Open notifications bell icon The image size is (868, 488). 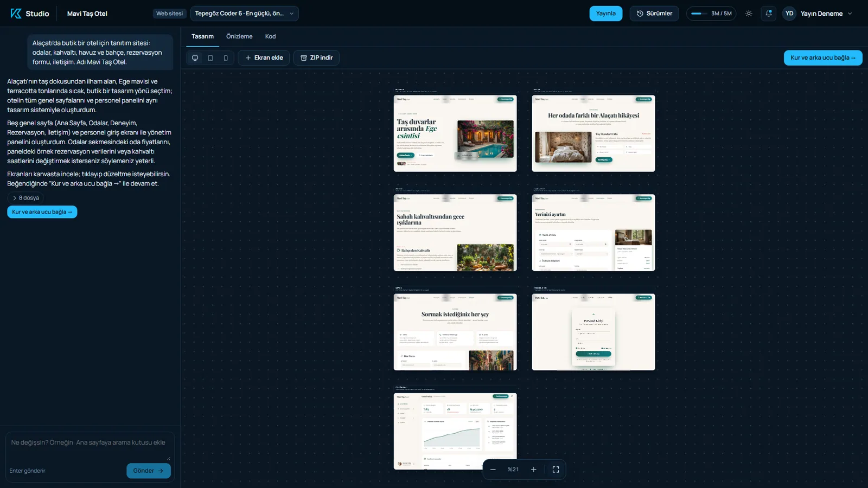click(x=769, y=14)
